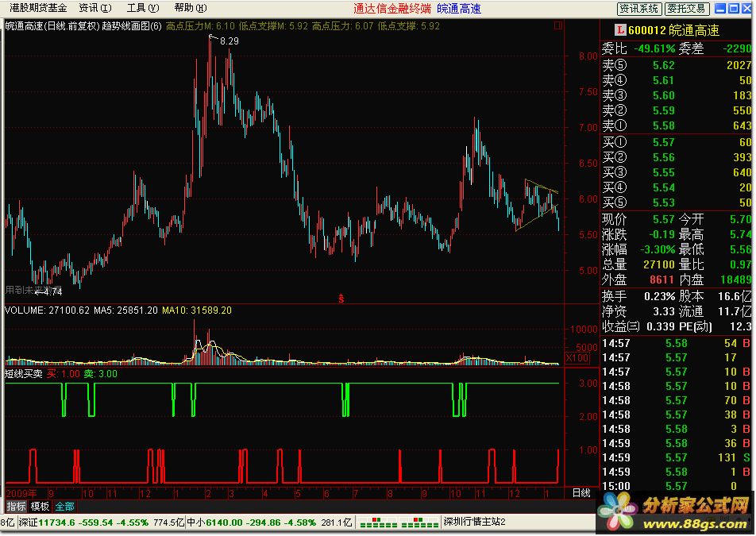Click the 通达信金融终端 title text
Screen dimensions: 756x536
click(392, 8)
